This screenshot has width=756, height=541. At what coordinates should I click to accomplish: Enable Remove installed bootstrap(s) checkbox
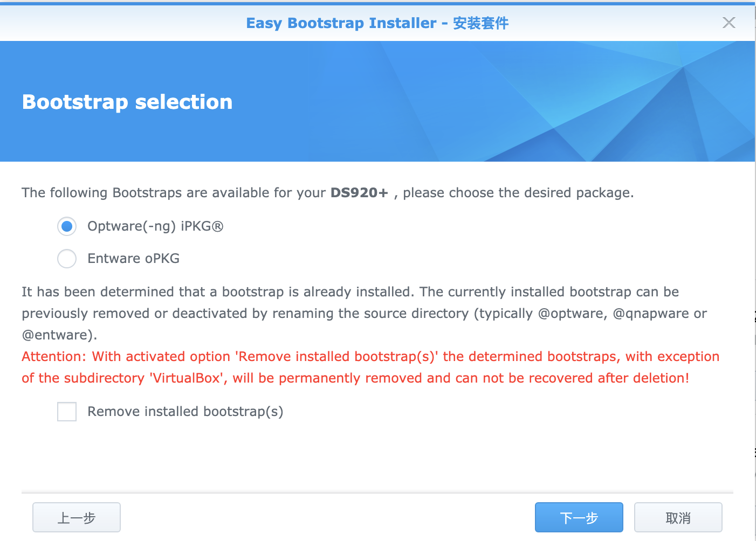pyautogui.click(x=67, y=412)
